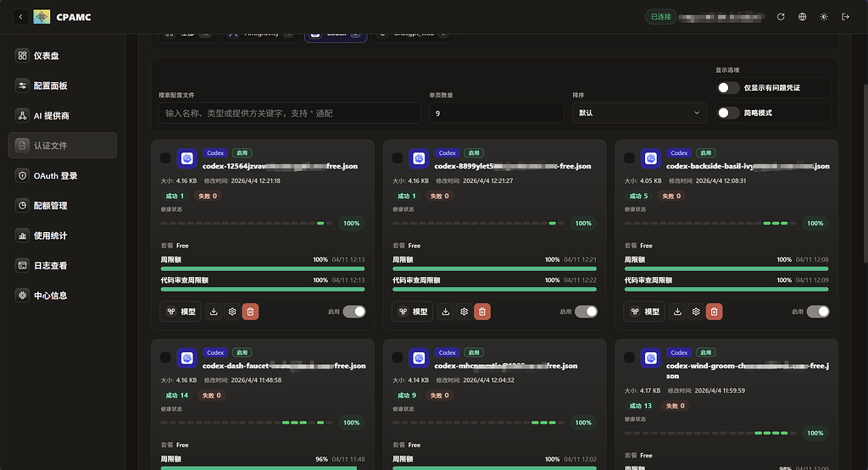The width and height of the screenshot is (868, 470).
Task: Click 健康状态 bar on codex-backside-basil-ivy card
Action: pyautogui.click(x=710, y=224)
